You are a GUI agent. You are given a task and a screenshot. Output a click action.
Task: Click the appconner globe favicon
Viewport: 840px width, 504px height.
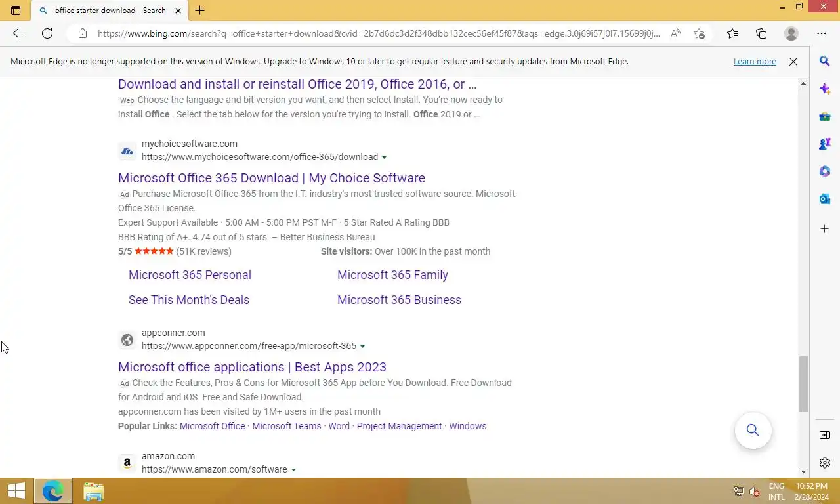pos(127,340)
